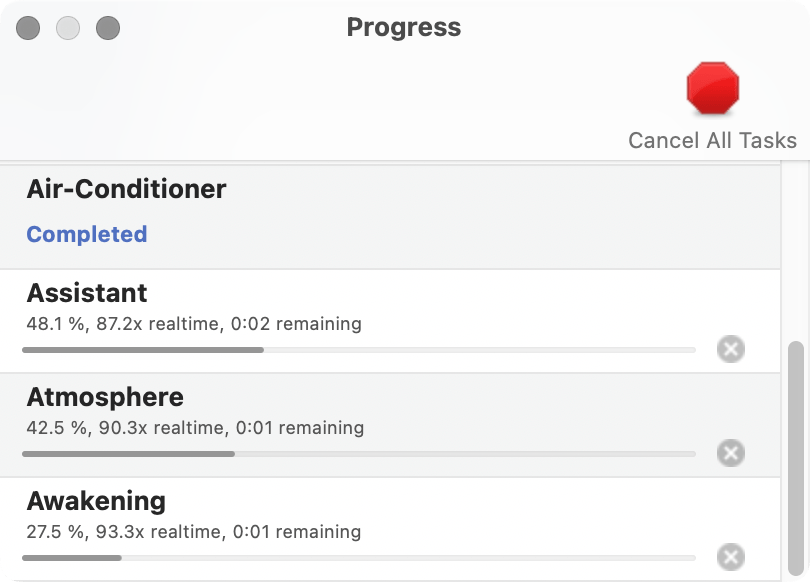Select the Assistant task title

pos(87,293)
